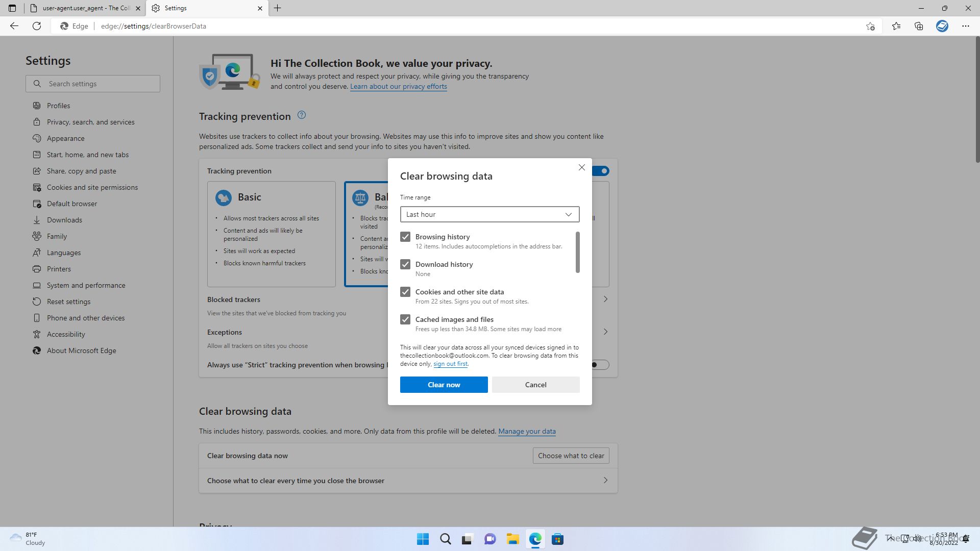Click the Search settings input field
980x551 pixels.
(100, 84)
